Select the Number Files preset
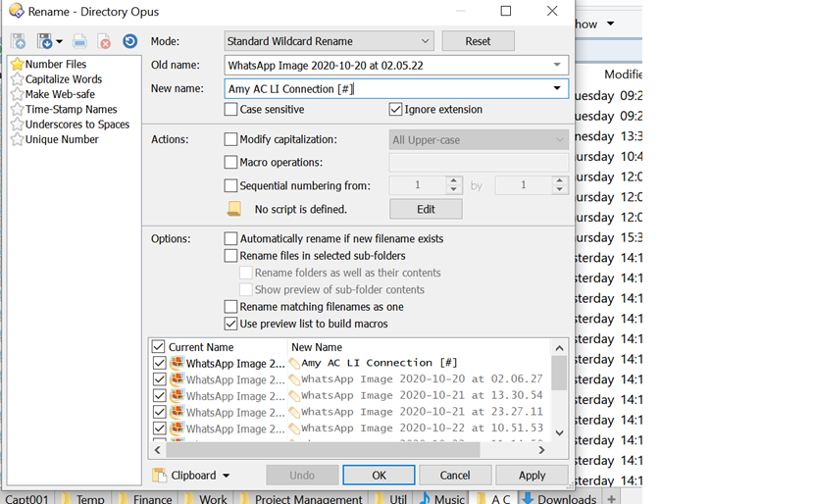 pyautogui.click(x=56, y=65)
